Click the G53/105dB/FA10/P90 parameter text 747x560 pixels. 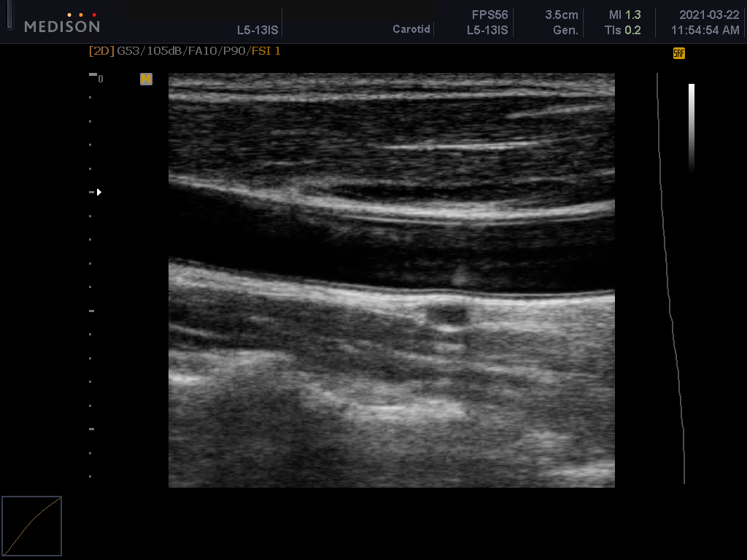pyautogui.click(x=182, y=51)
